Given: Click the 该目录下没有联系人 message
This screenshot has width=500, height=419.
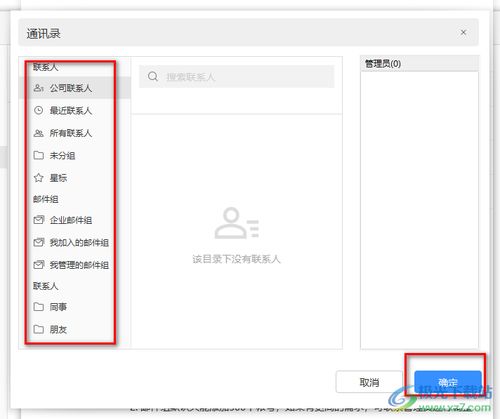Looking at the screenshot, I should click(x=237, y=259).
